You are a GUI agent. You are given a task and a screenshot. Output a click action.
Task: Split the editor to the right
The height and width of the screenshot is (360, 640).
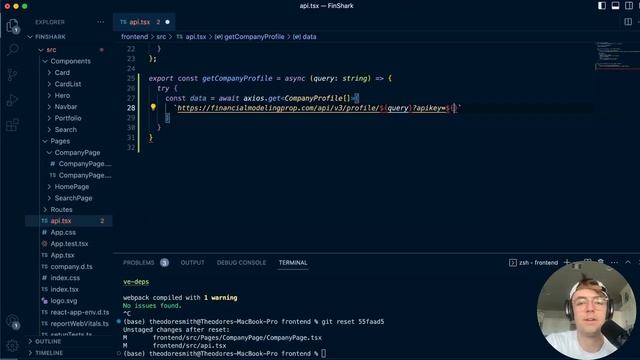click(628, 22)
